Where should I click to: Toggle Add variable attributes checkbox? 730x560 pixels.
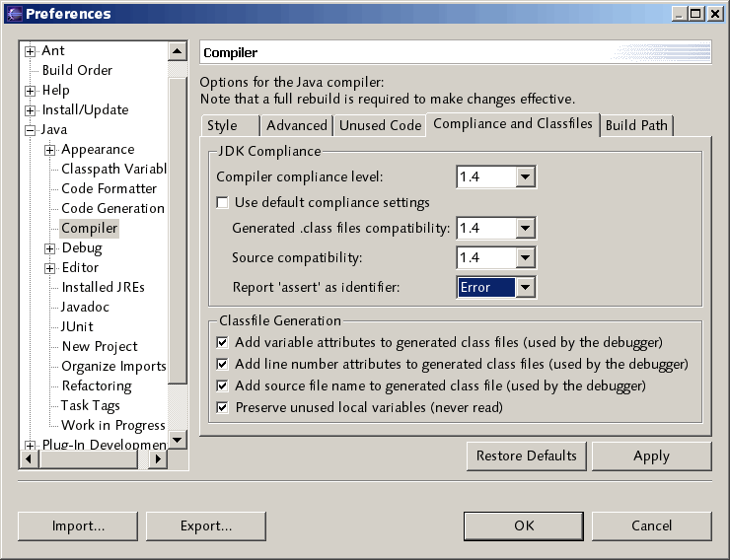coord(223,342)
